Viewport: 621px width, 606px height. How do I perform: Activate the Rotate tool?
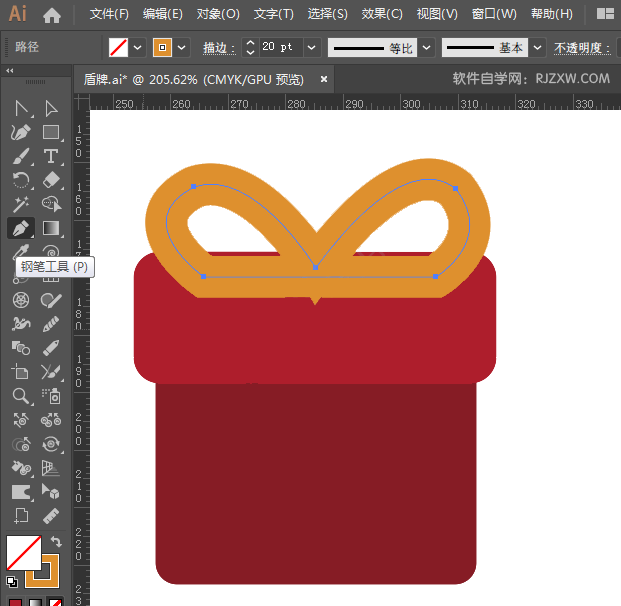tap(21, 180)
